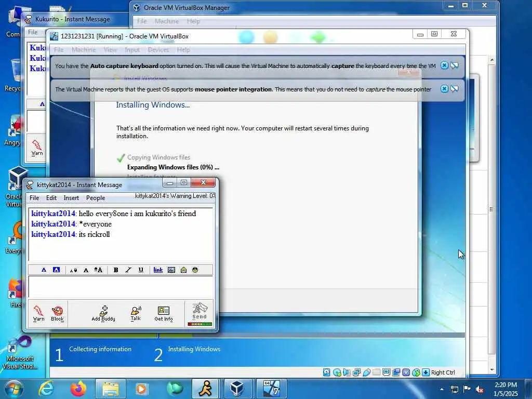
Task: Open Machine menu in the running VM window
Action: pos(84,50)
